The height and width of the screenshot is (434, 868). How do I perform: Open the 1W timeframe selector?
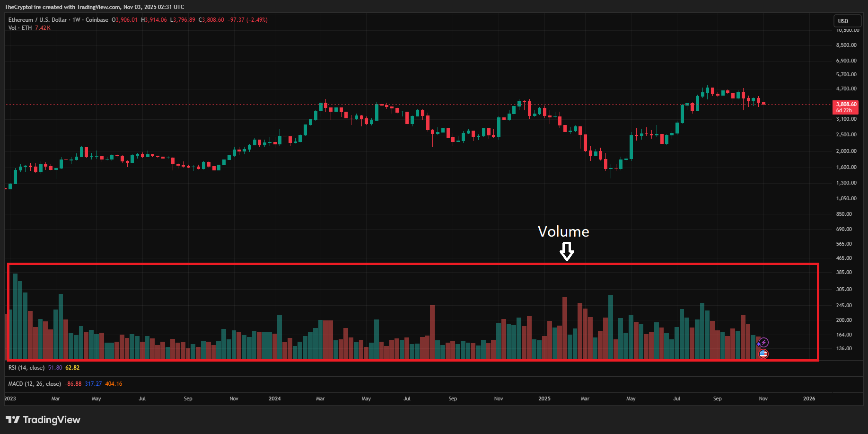pyautogui.click(x=77, y=19)
